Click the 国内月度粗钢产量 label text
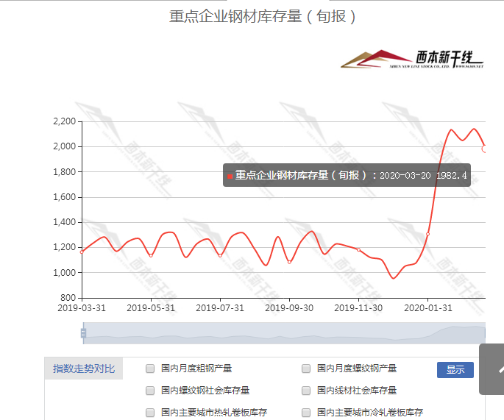Screen dimensions: 504x420 [196, 369]
